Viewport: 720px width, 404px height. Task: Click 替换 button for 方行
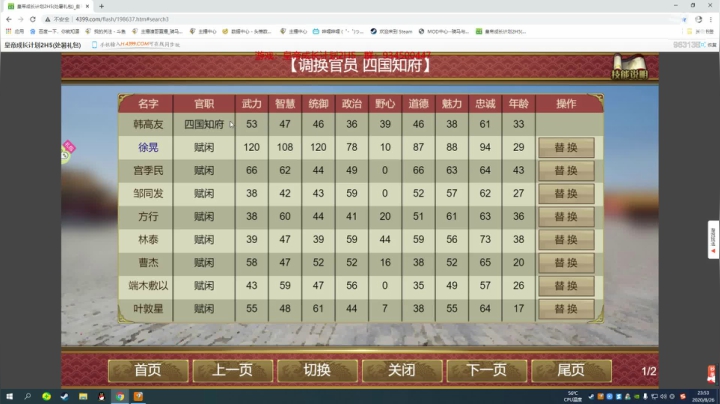(x=566, y=216)
